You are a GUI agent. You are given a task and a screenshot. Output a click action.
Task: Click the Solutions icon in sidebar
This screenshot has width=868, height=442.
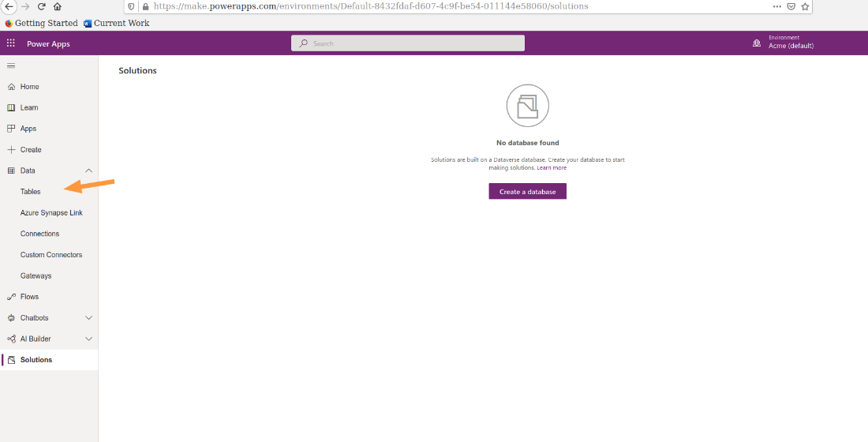(11, 360)
